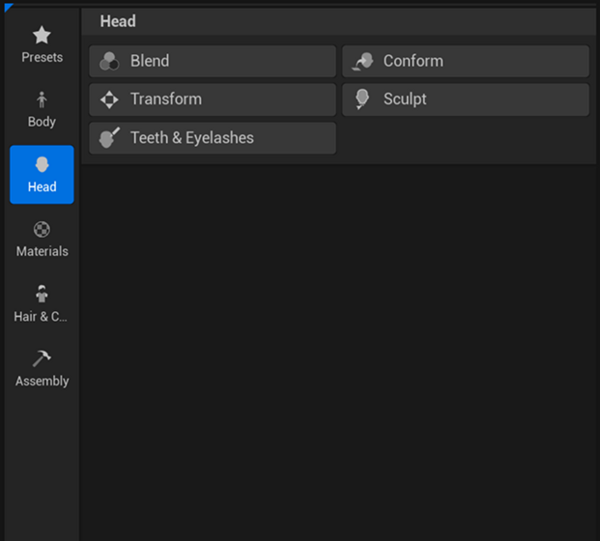Click the star icon for Presets
Viewport: 600px width, 541px height.
(x=42, y=36)
